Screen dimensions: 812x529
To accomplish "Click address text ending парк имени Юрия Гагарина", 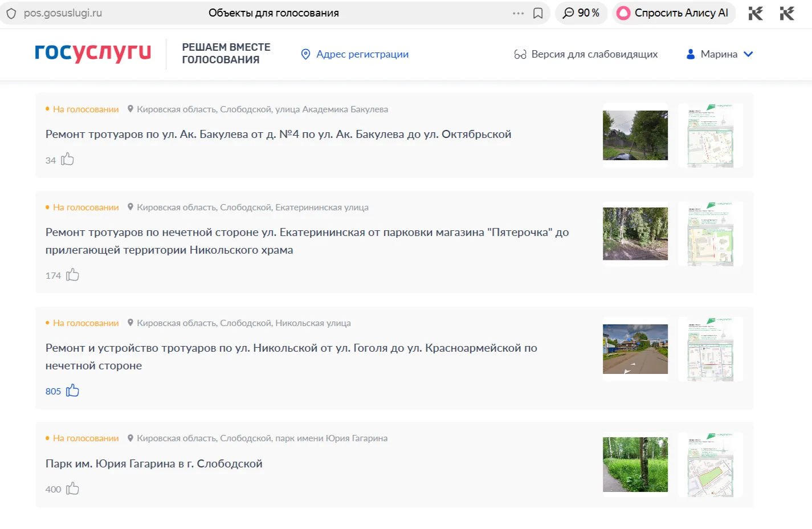I will [x=262, y=438].
